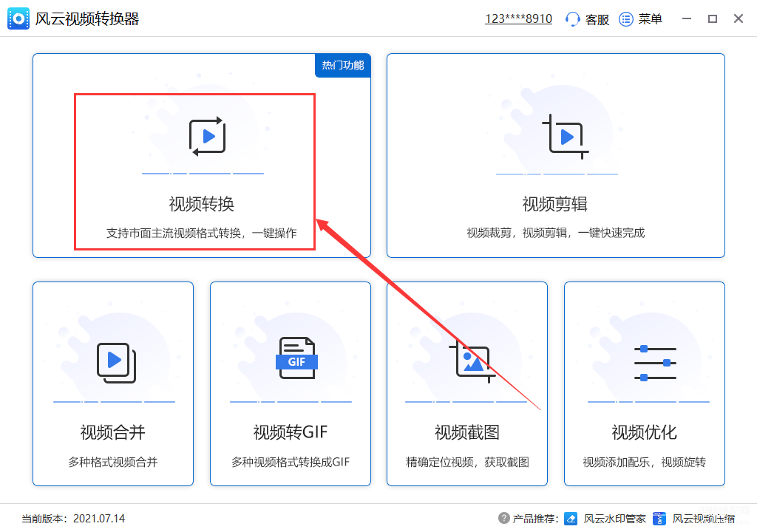The height and width of the screenshot is (532, 757).
Task: Open the 视频截图 feature title
Action: [x=467, y=432]
